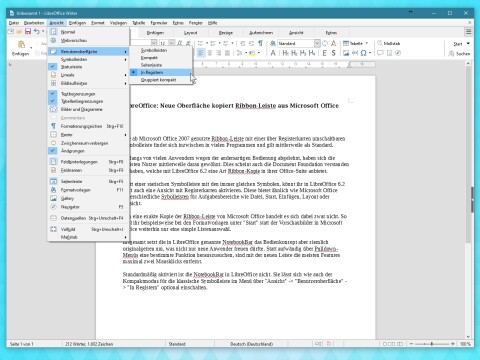Choose Kompakt in the Benutzeroberfläche submenu

pyautogui.click(x=161, y=58)
